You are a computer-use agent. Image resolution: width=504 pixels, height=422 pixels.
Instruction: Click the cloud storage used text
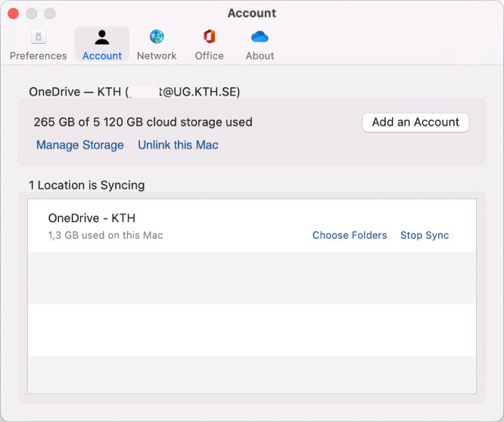click(143, 122)
